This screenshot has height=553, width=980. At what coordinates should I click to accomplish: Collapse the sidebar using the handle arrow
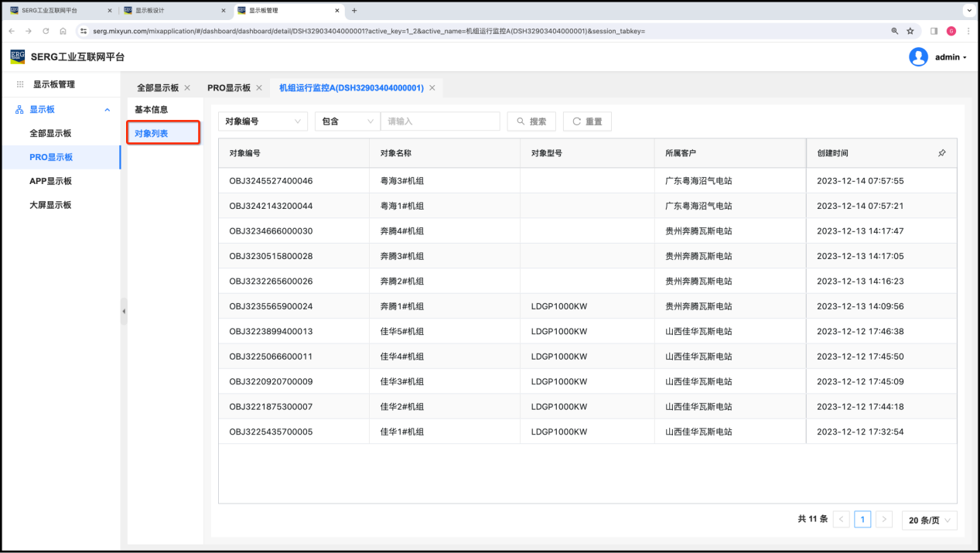(x=124, y=311)
